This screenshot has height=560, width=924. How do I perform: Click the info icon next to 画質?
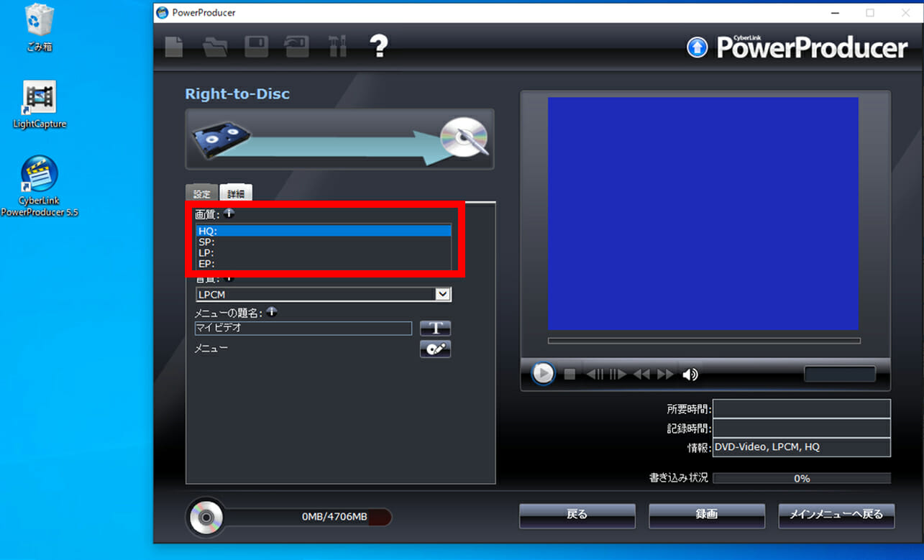229,214
